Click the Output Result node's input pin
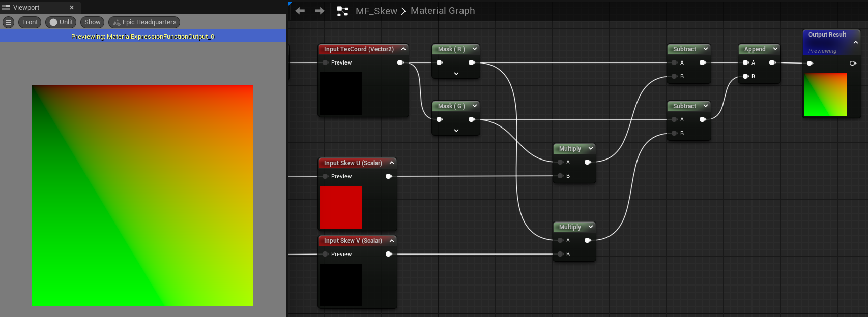Viewport: 868px width, 317px height. (x=810, y=63)
